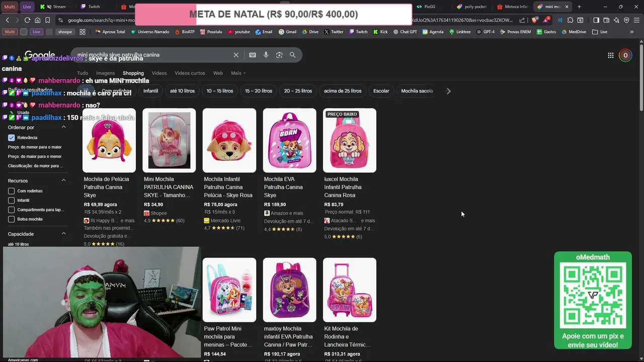644x362 pixels.
Task: Open the on-screen keyboard icon in search box
Action: click(253, 55)
